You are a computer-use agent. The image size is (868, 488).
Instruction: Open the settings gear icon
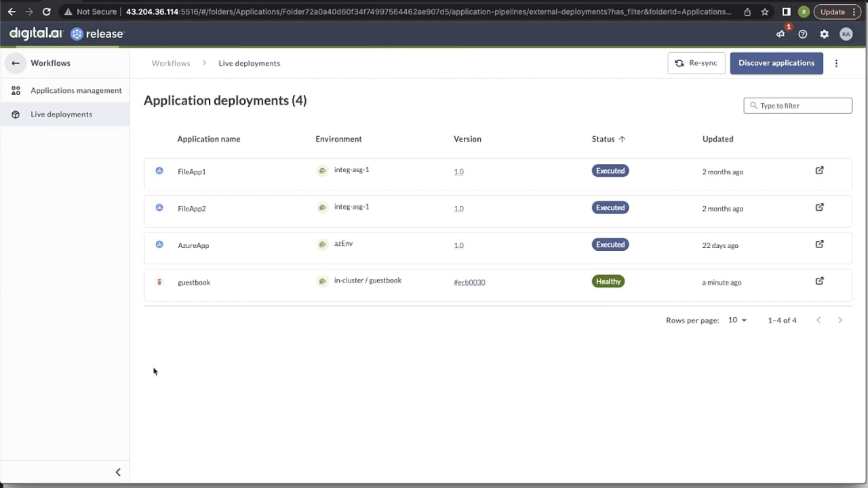(x=825, y=34)
